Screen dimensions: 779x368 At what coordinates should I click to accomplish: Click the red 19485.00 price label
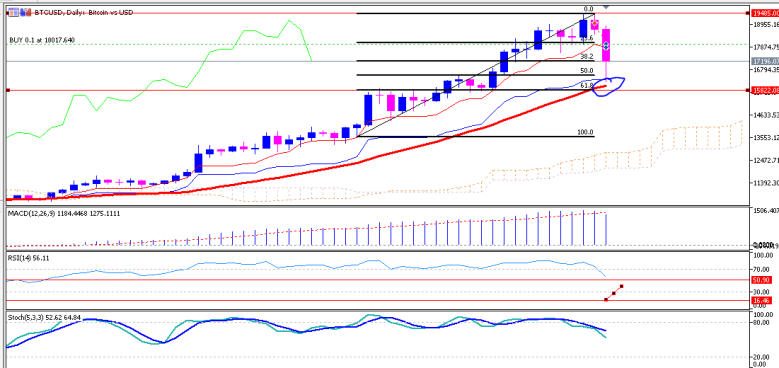(x=765, y=13)
